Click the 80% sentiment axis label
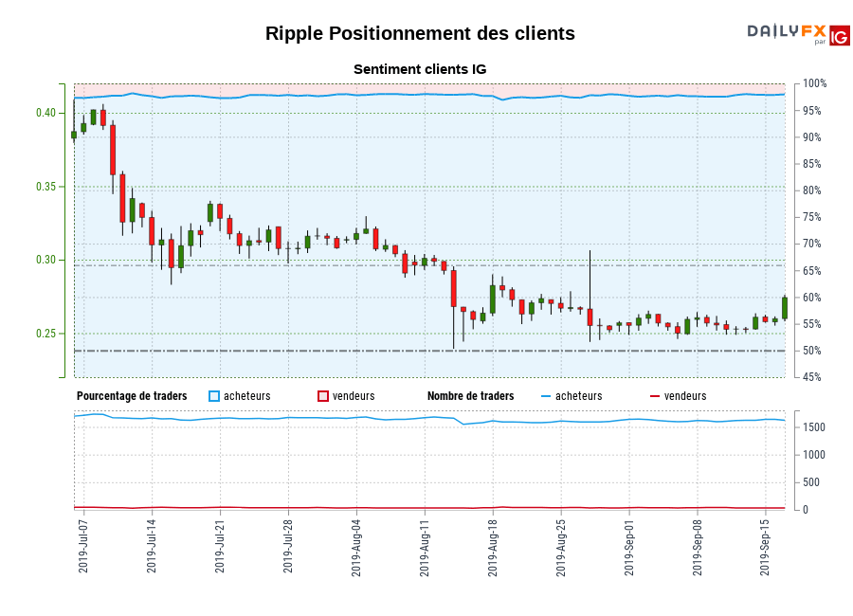 [x=812, y=190]
